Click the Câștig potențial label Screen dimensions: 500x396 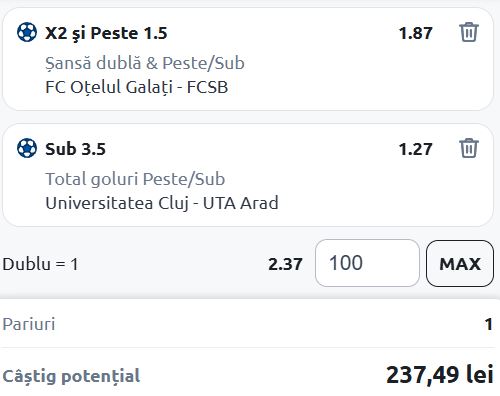[x=71, y=376]
